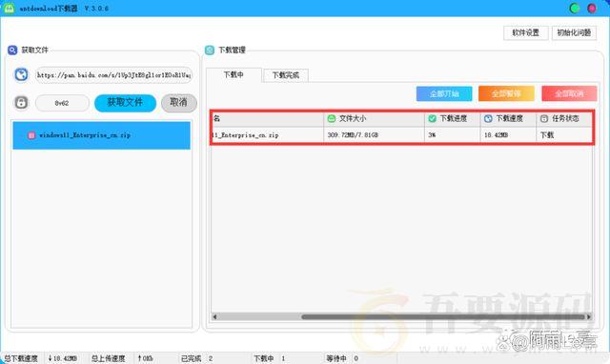Click the 名 column header

tap(267, 118)
